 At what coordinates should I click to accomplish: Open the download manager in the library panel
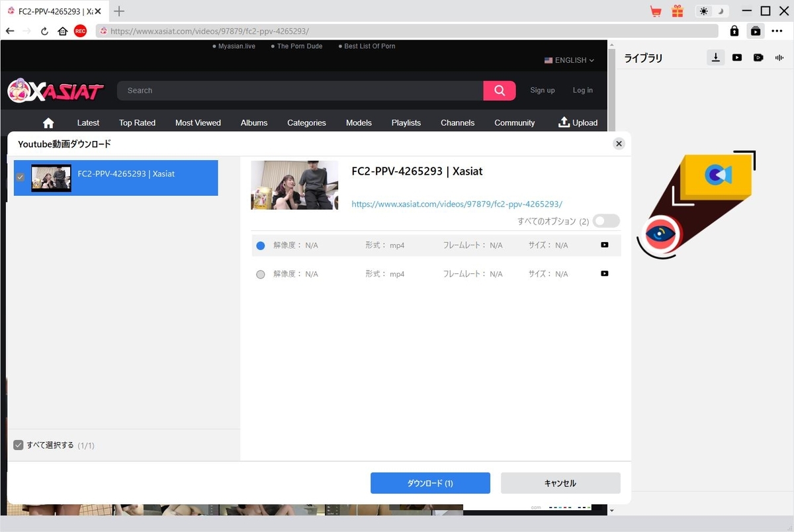[715, 58]
